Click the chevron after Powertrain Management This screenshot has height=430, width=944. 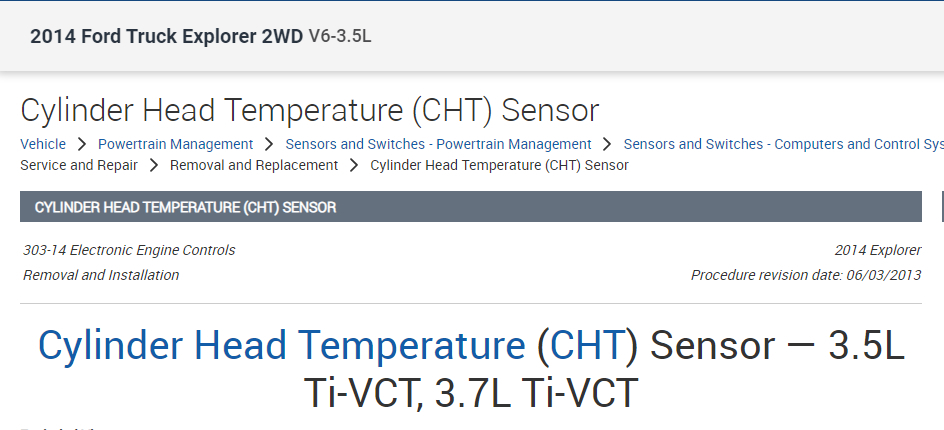[x=269, y=144]
